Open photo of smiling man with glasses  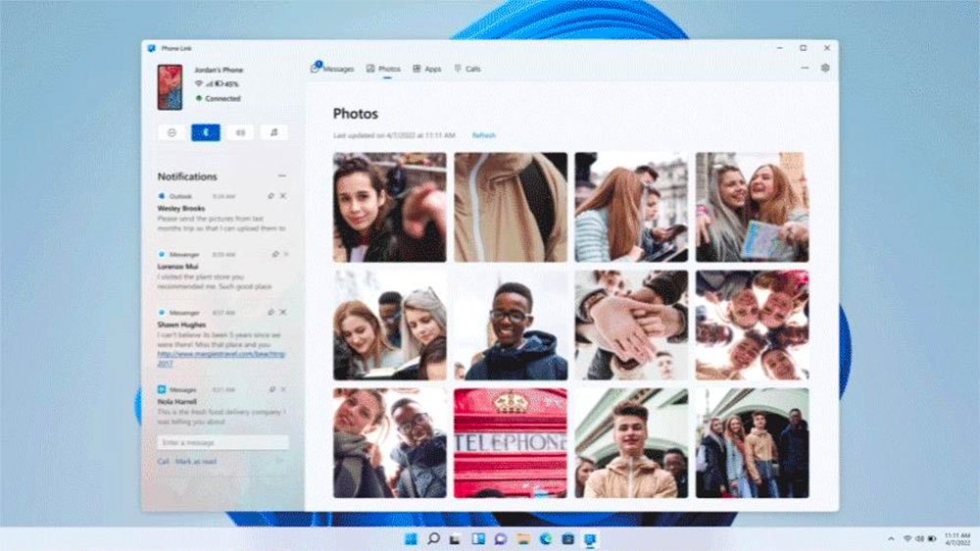[x=511, y=326]
